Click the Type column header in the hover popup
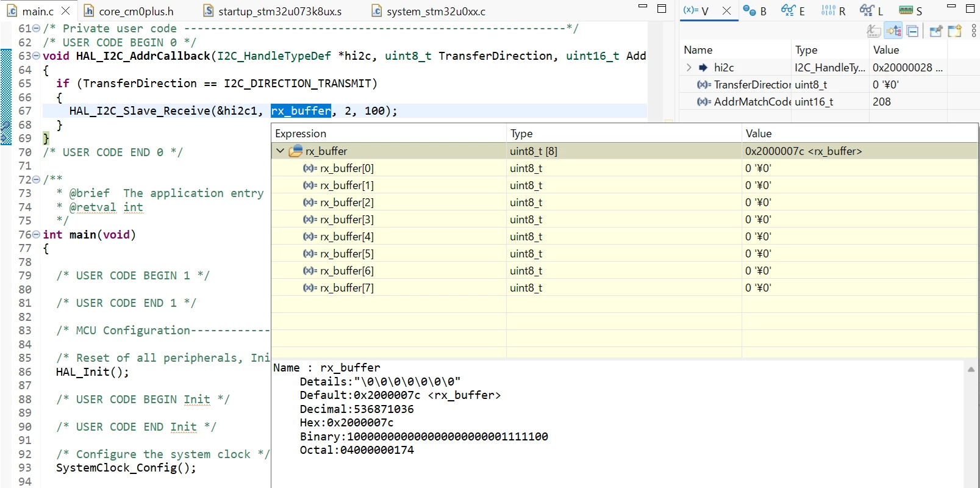Screen dimensions: 980x488 624,134
